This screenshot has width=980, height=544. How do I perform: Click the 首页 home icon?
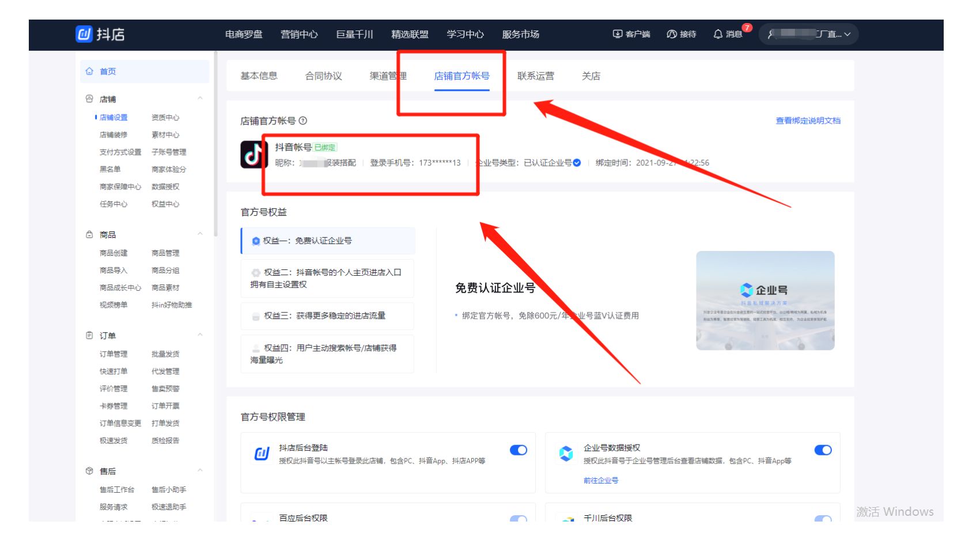89,71
